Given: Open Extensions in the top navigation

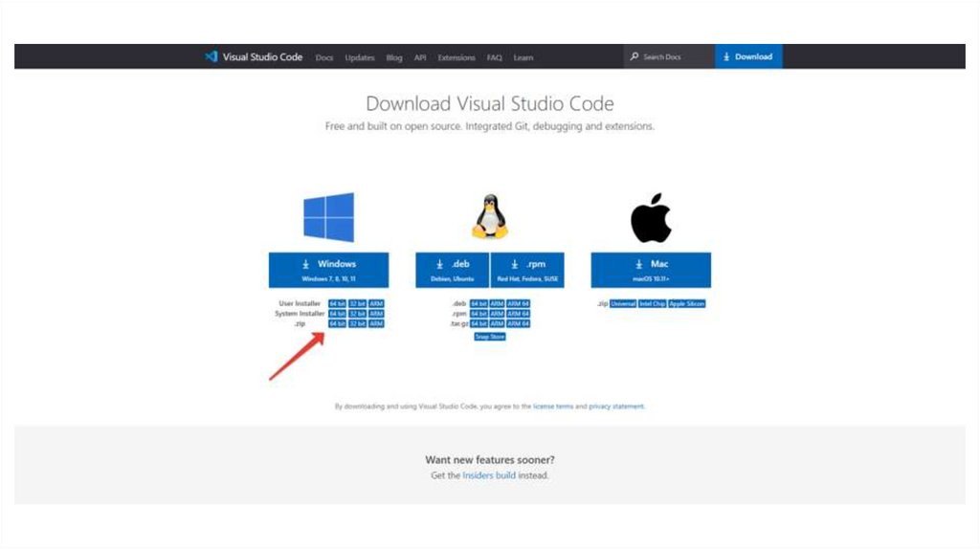Looking at the screenshot, I should (457, 57).
